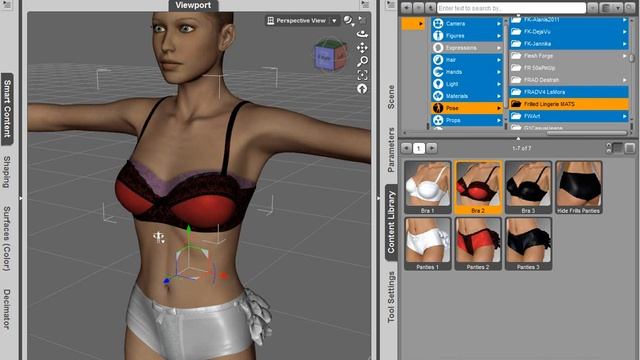The width and height of the screenshot is (640, 360).
Task: Open the Tool Settings pane tab
Action: tap(391, 297)
